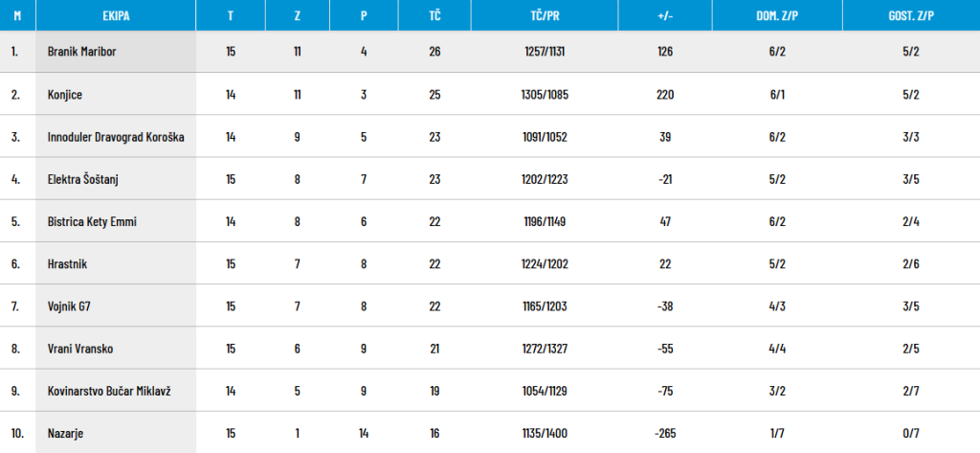Click the +/- difference column header
This screenshot has width=980, height=453.
tap(665, 16)
